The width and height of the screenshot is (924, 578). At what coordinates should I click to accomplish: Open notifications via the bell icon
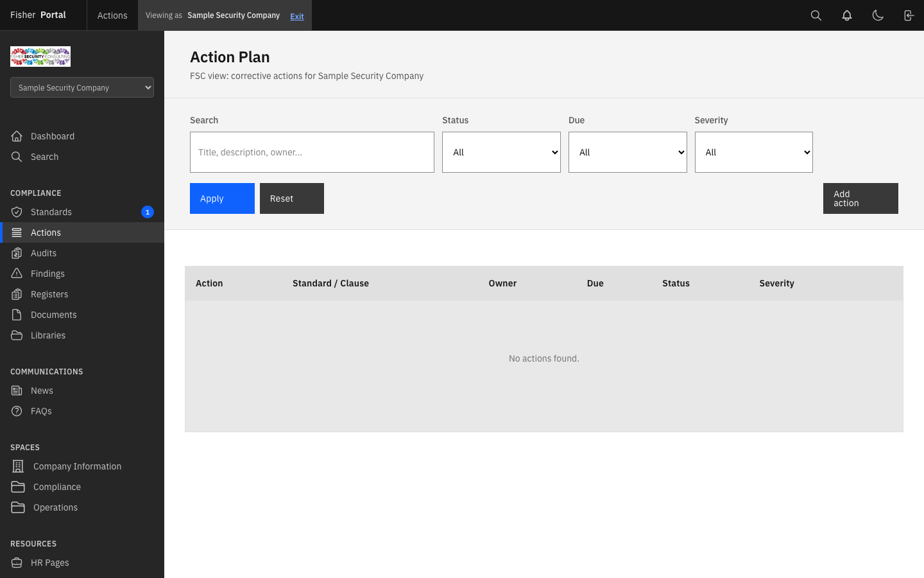click(847, 15)
